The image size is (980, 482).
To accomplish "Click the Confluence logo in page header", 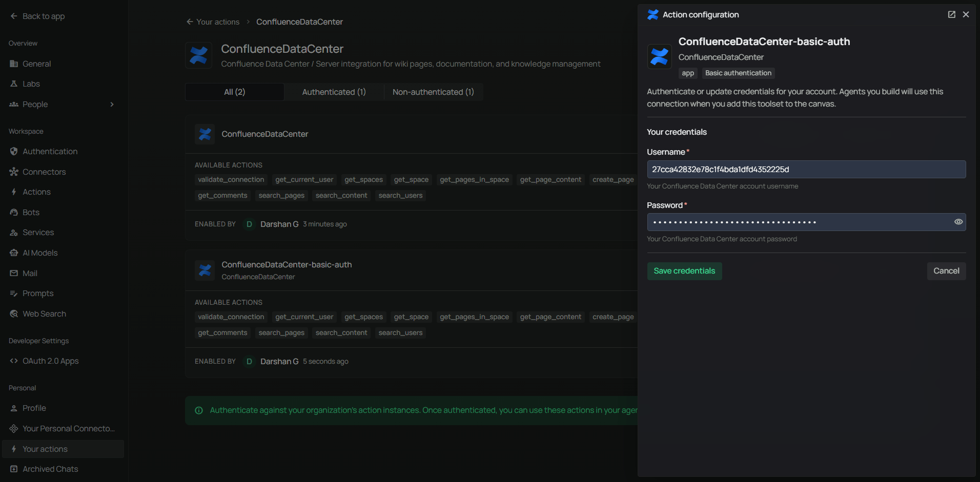I will (x=198, y=55).
